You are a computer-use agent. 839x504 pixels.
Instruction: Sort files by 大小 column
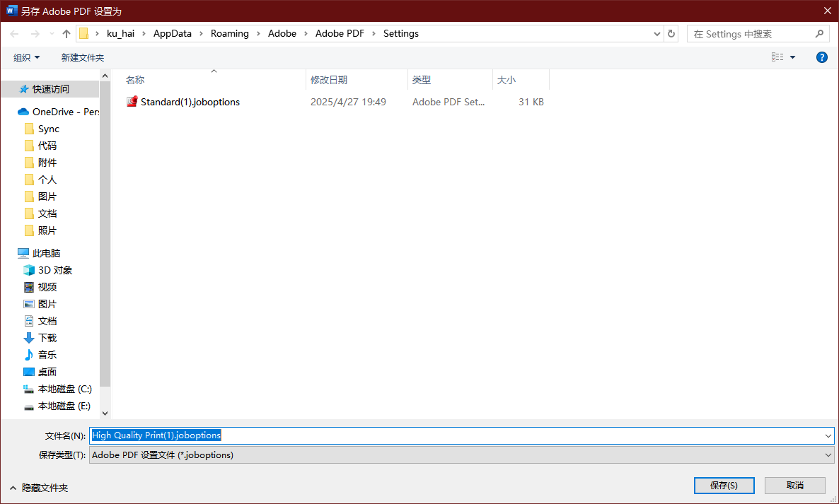[521, 80]
